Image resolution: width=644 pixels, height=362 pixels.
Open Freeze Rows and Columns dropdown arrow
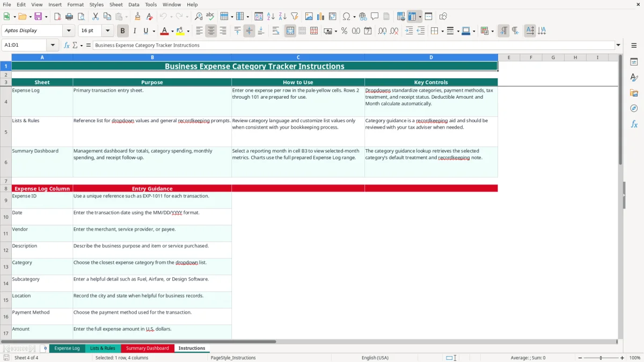click(420, 17)
